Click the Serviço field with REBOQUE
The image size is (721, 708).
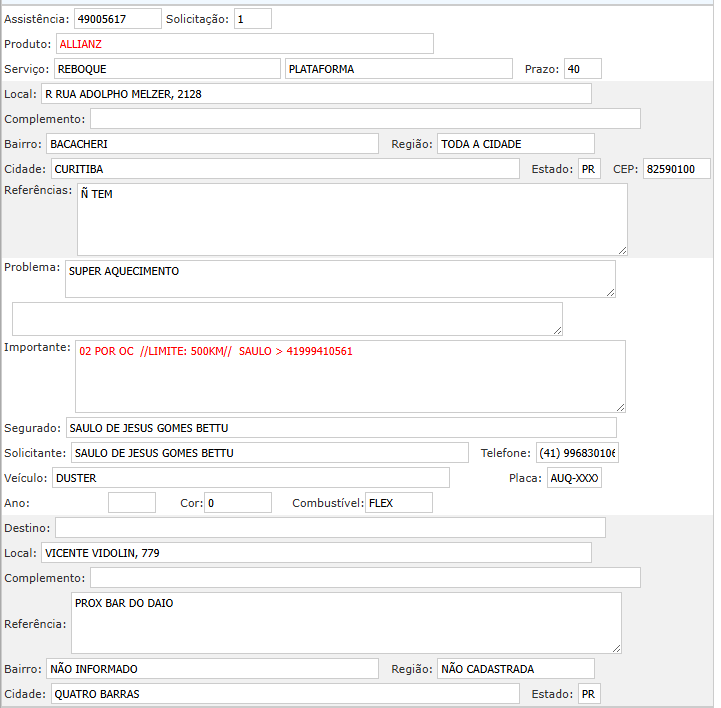[x=167, y=69]
